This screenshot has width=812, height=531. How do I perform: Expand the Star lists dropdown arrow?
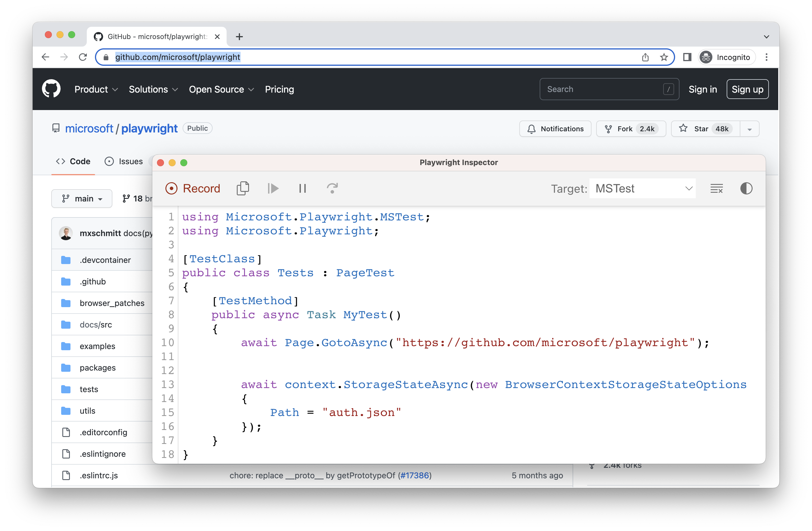point(750,129)
